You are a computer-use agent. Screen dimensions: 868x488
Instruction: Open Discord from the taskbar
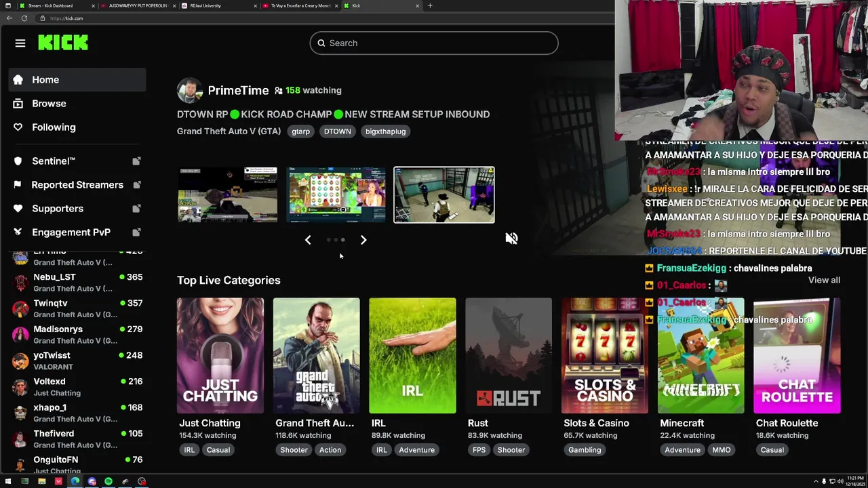[x=92, y=481]
